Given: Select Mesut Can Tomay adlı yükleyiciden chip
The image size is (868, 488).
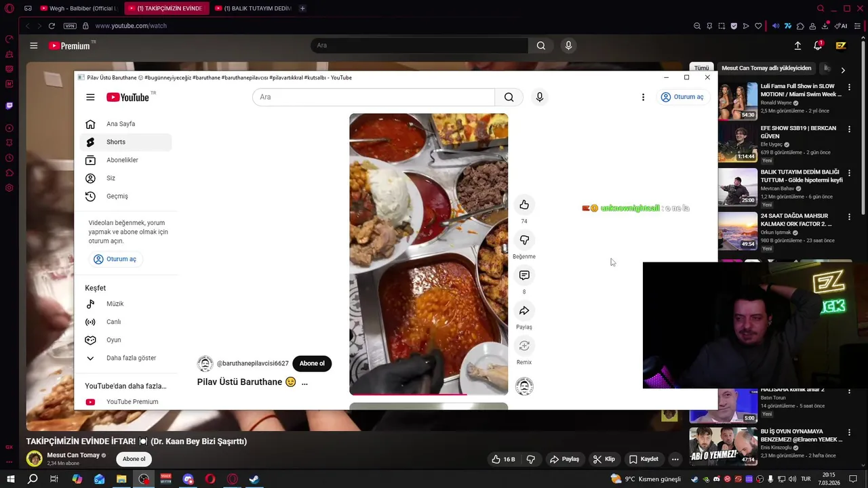Looking at the screenshot, I should tap(766, 68).
